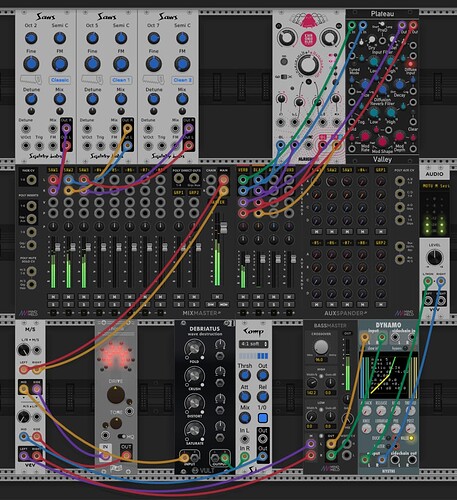
Task: Click the Fine knob on Saws Oct 2 module
Action: (x=31, y=64)
